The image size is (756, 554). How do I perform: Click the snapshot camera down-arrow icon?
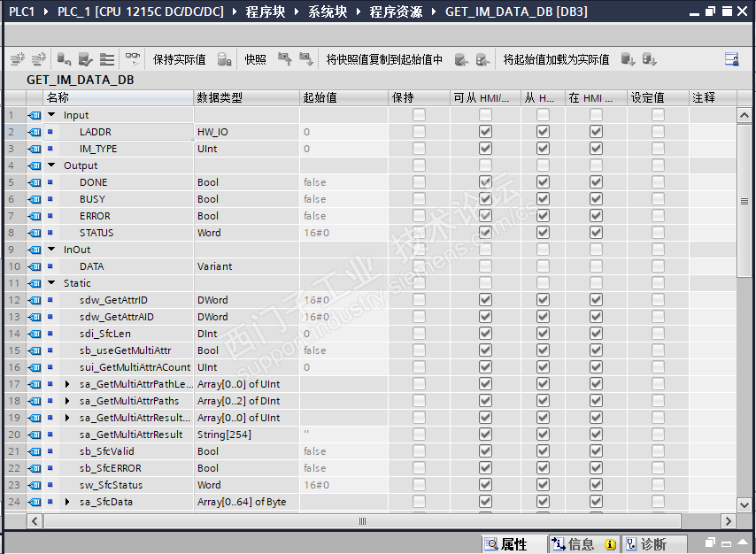(305, 59)
